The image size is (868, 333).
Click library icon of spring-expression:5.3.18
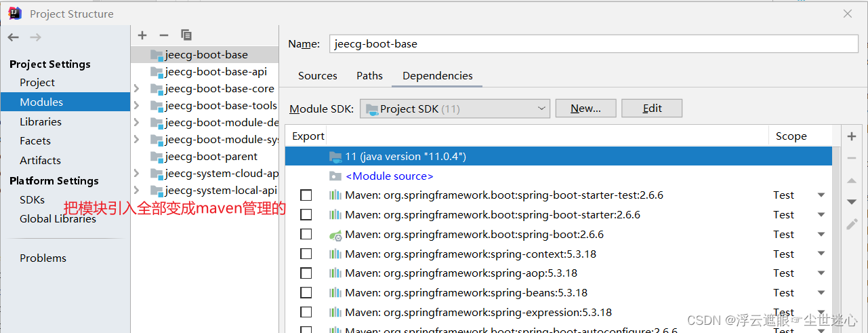335,313
